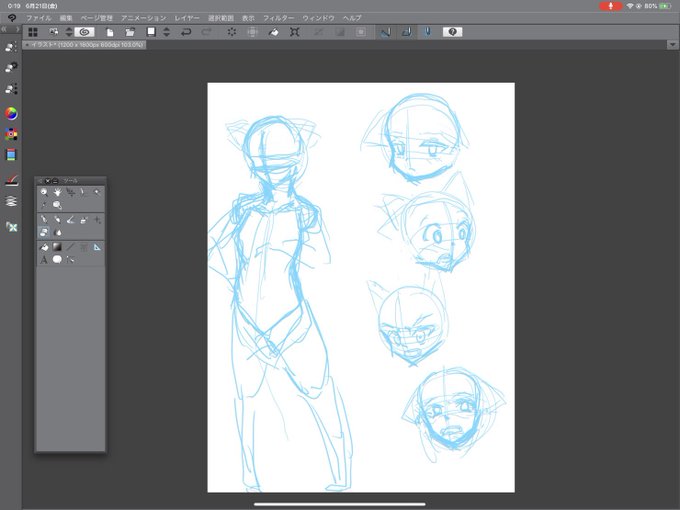Select the highlighted Eraser tool
680x510 pixels.
[x=44, y=232]
